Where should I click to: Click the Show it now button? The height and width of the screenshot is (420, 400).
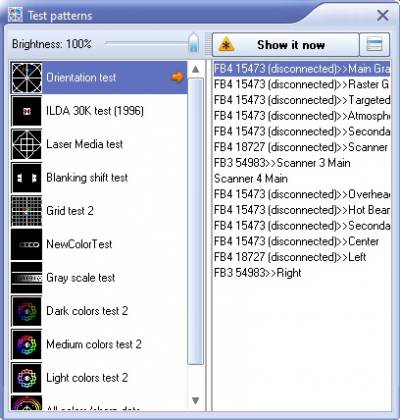point(286,45)
